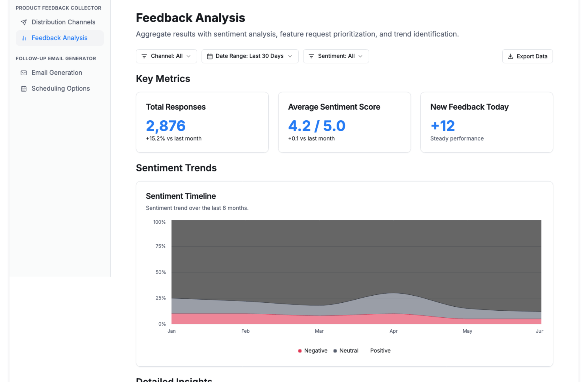The width and height of the screenshot is (588, 382).
Task: Click the filter icon beside Channel
Action: pos(144,56)
